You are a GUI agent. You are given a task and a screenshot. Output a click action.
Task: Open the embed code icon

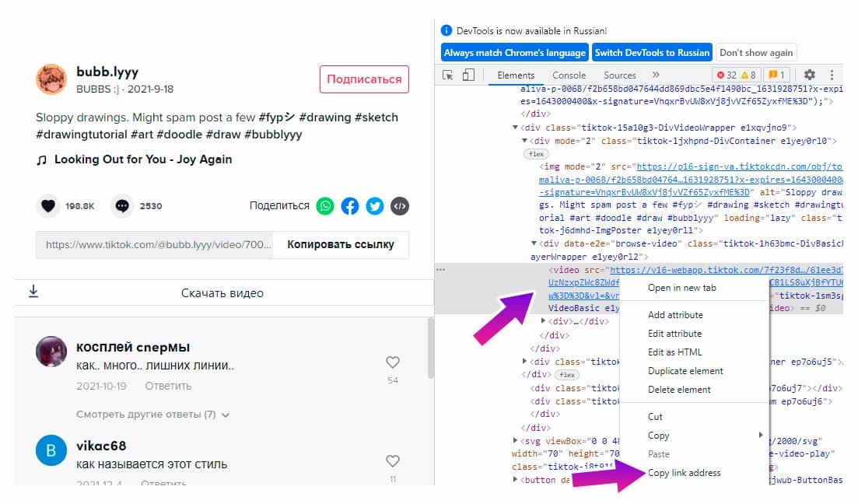pos(400,206)
